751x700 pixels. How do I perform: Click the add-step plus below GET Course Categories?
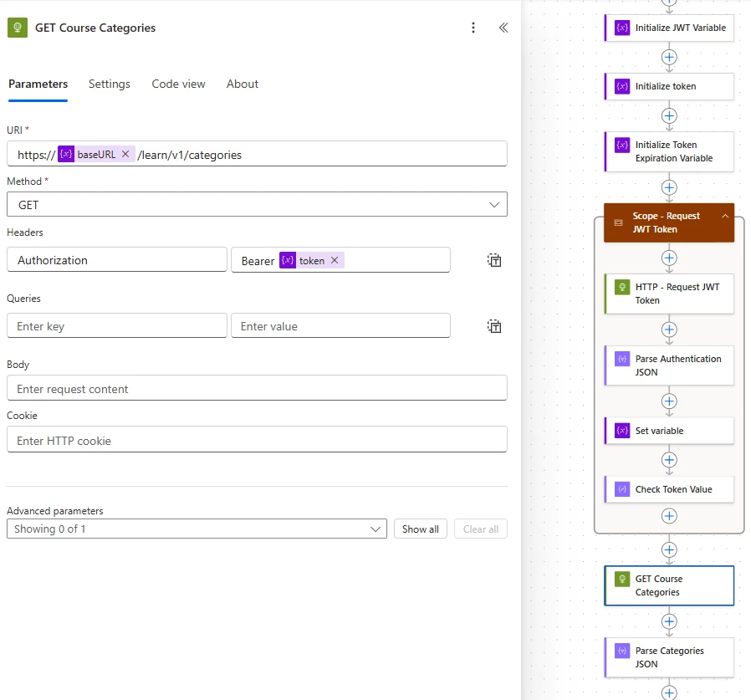pyautogui.click(x=669, y=621)
